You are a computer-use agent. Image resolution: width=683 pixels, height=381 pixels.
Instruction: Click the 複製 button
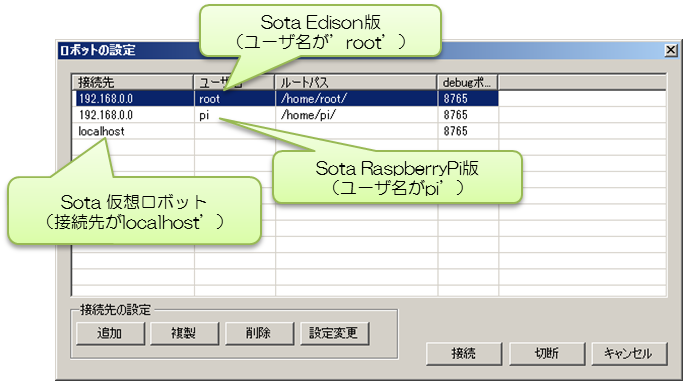click(x=184, y=334)
